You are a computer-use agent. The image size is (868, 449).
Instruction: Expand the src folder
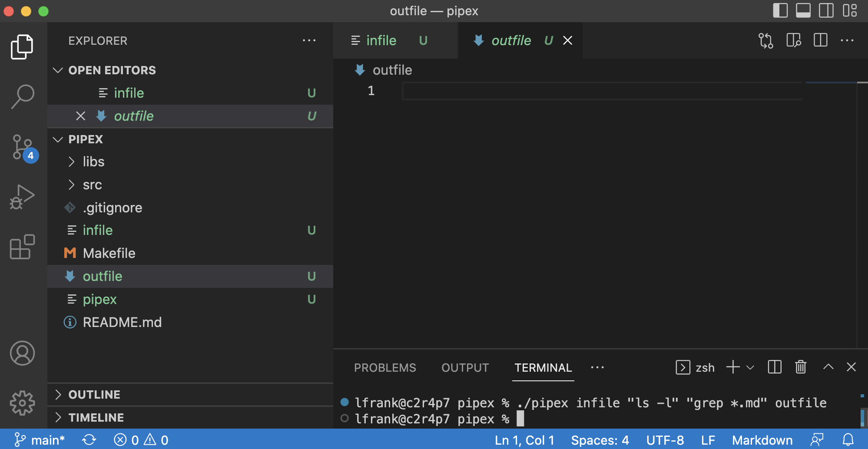pyautogui.click(x=190, y=185)
